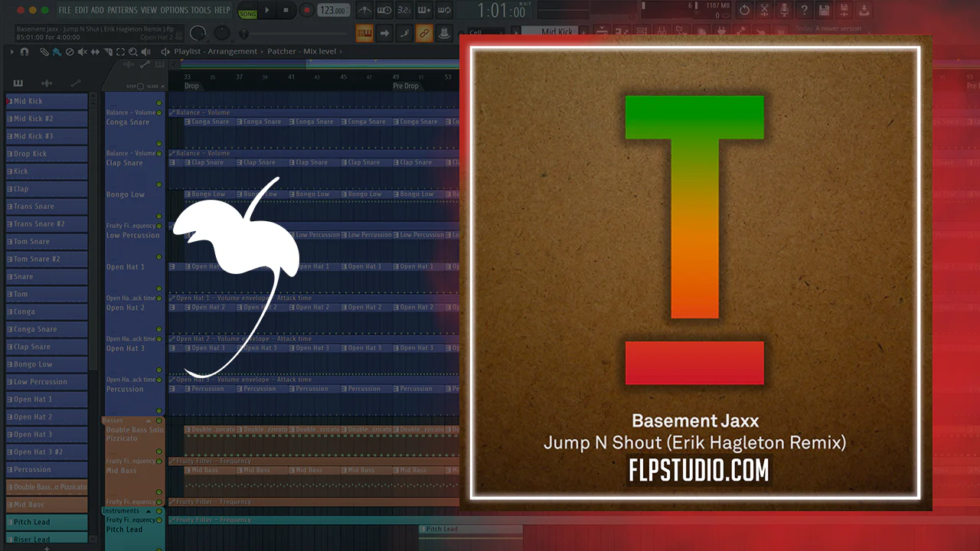
Task: Click the undo history icon
Action: (744, 11)
